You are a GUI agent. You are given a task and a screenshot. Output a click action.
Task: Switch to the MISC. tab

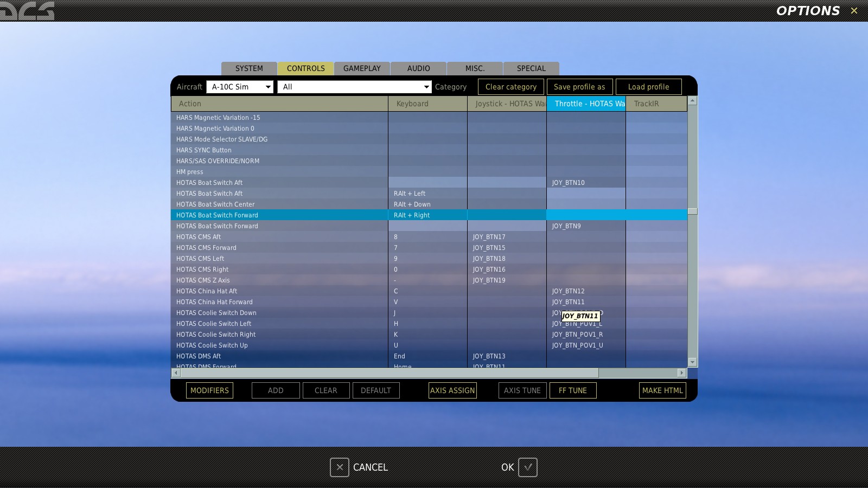tap(475, 68)
